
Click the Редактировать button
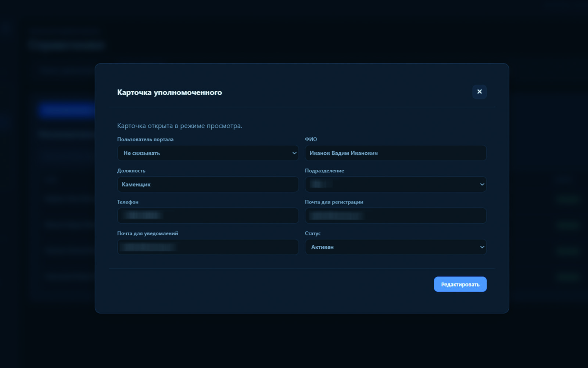pyautogui.click(x=460, y=284)
